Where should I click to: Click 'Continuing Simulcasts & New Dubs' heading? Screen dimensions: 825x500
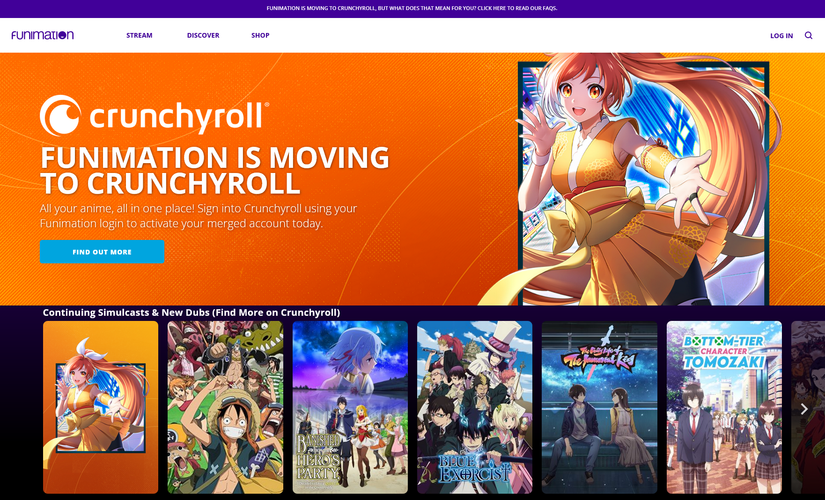[x=191, y=312]
